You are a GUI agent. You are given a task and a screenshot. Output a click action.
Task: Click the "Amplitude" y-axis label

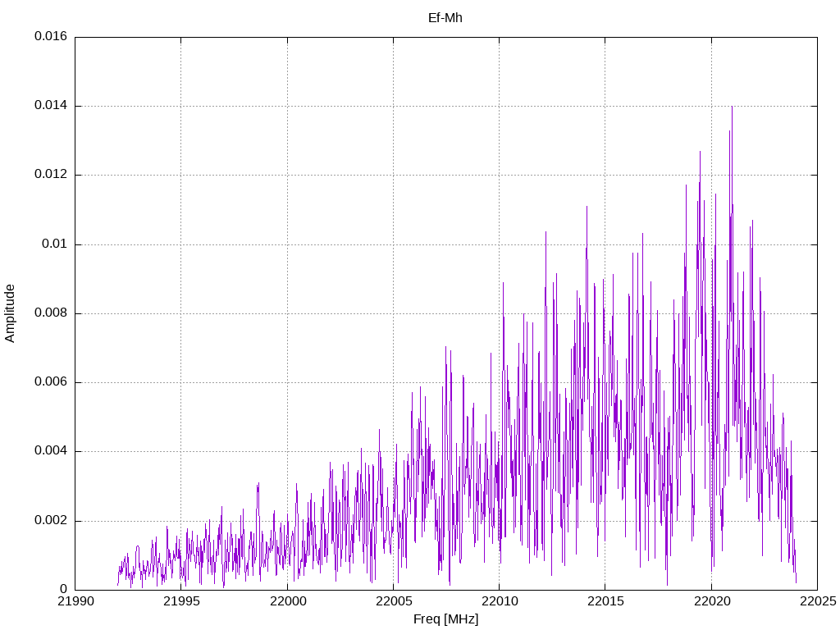pyautogui.click(x=10, y=313)
